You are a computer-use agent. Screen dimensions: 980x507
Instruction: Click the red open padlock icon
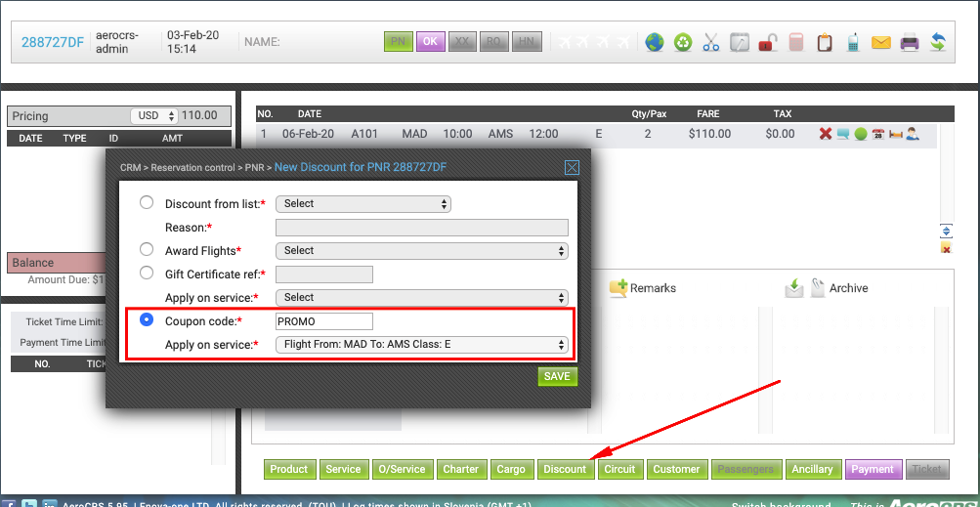[768, 43]
